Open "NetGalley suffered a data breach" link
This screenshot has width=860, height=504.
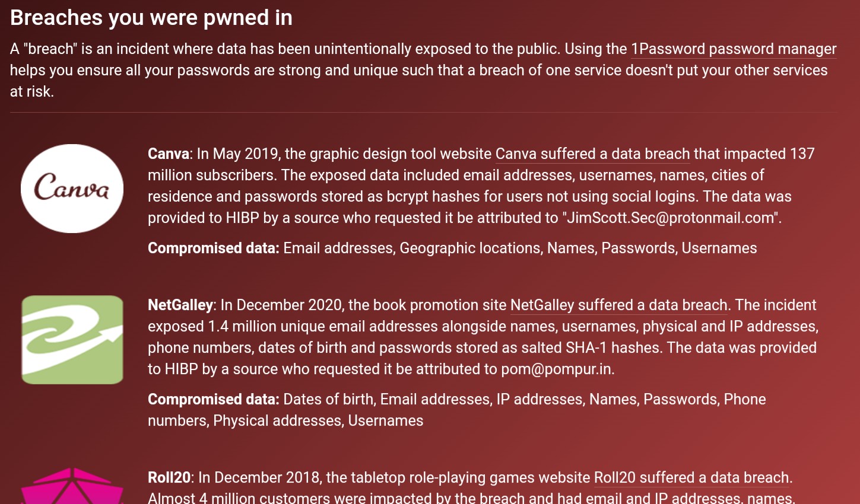click(619, 305)
